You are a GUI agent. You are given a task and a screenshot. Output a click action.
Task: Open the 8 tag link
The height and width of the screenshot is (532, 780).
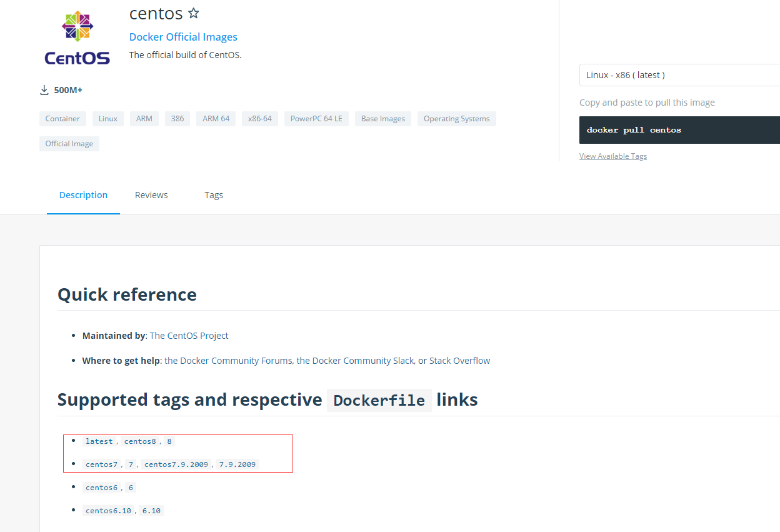[x=169, y=441]
